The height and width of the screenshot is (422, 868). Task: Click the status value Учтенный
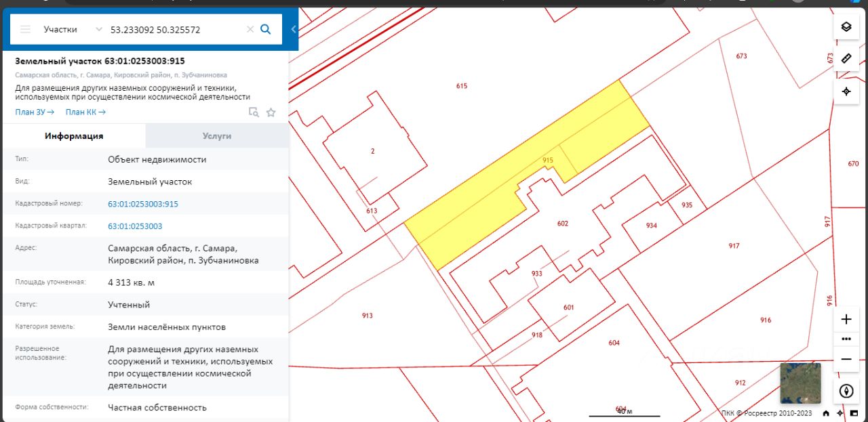(129, 305)
